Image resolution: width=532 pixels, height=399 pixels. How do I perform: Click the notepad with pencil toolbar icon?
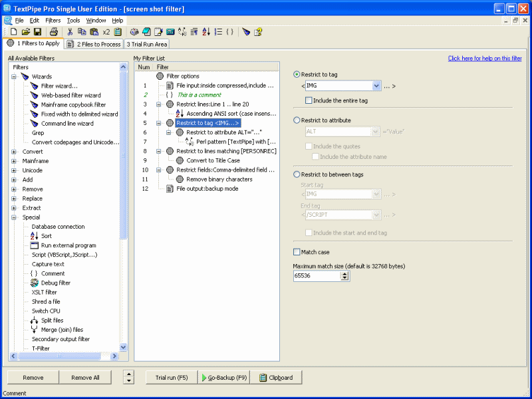tap(158, 32)
